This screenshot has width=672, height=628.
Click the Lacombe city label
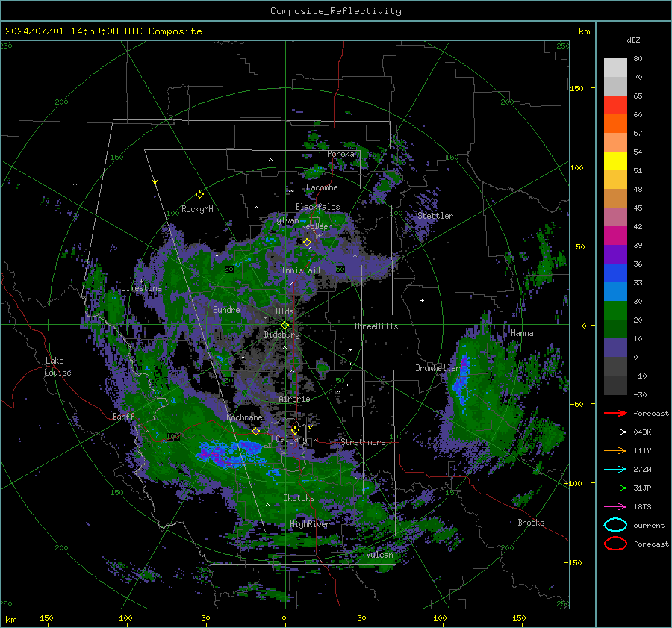[322, 187]
